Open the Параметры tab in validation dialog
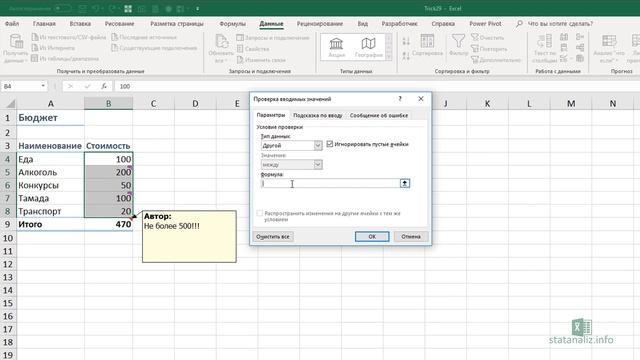Image resolution: width=640 pixels, height=360 pixels. 271,115
